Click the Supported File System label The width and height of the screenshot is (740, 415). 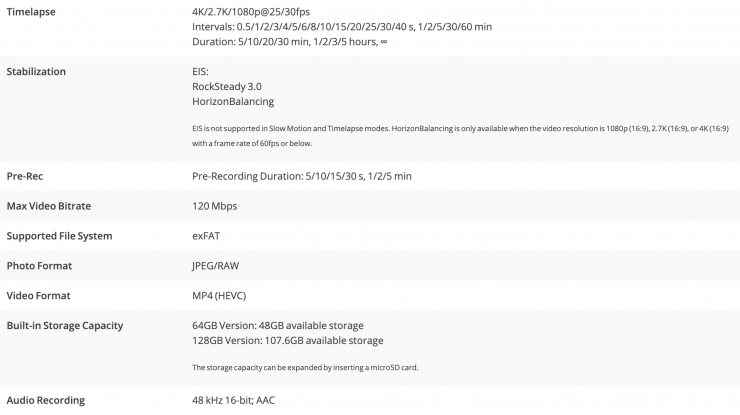pyautogui.click(x=59, y=236)
